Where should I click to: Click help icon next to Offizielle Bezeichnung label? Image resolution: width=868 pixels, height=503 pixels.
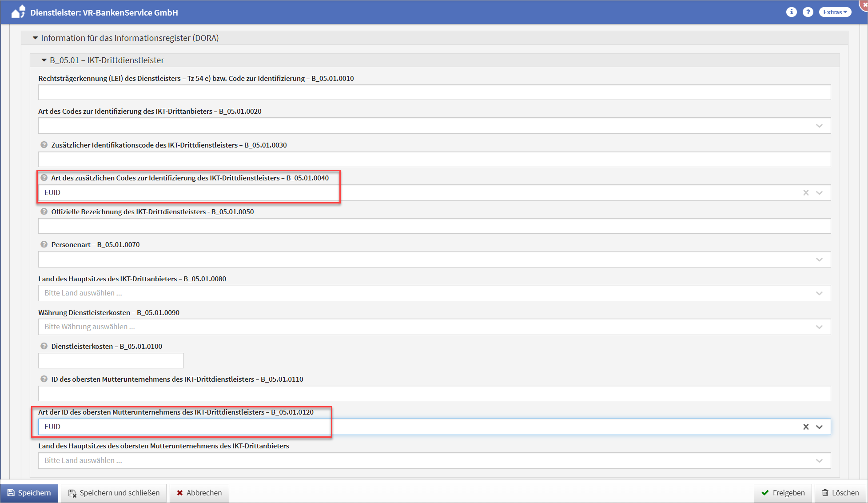tap(44, 212)
